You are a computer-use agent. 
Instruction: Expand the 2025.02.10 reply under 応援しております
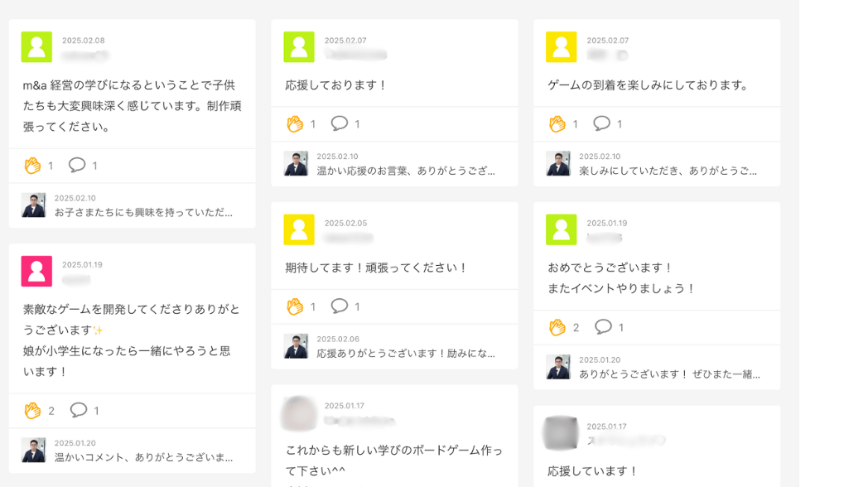tap(406, 170)
